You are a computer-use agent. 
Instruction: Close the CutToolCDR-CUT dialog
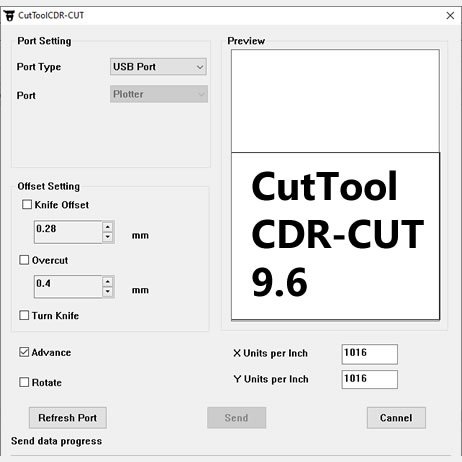(450, 15)
